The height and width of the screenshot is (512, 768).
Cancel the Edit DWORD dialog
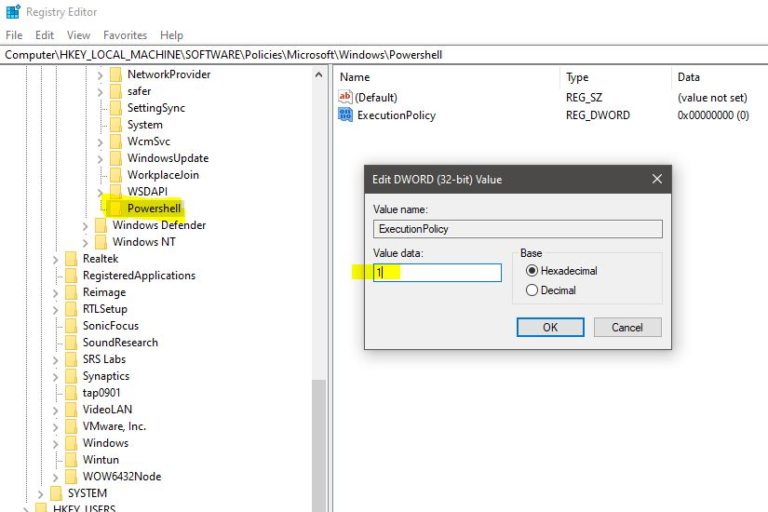[x=627, y=327]
